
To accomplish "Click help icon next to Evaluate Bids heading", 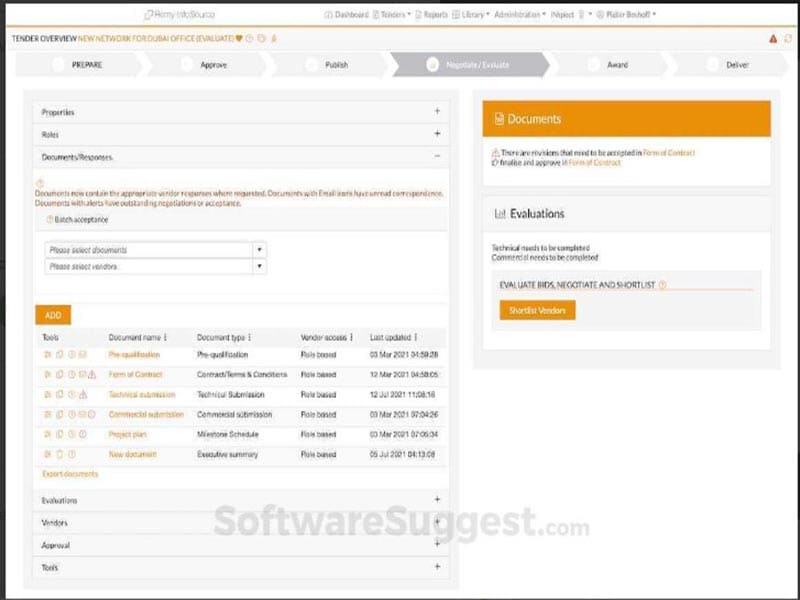I will point(662,285).
